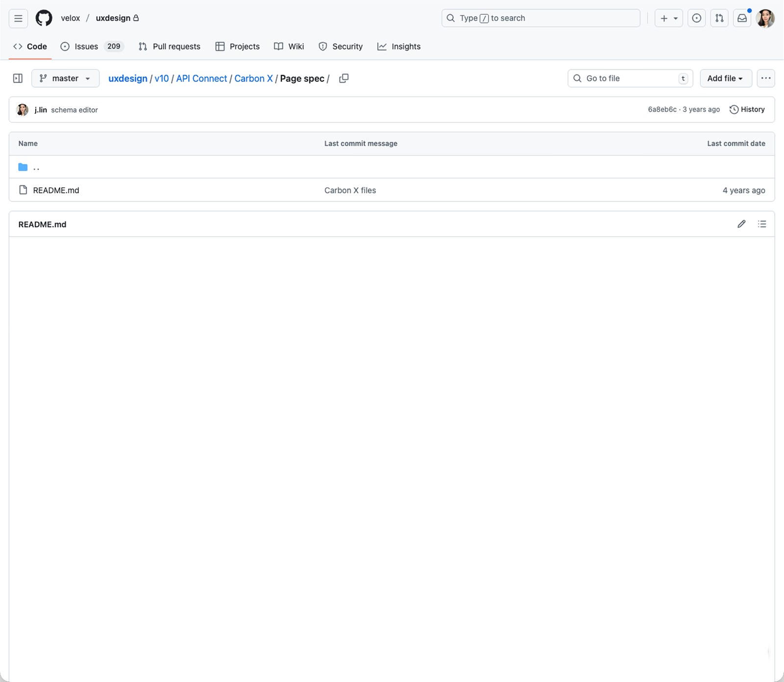
Task: Copy the file path icon
Action: click(344, 78)
